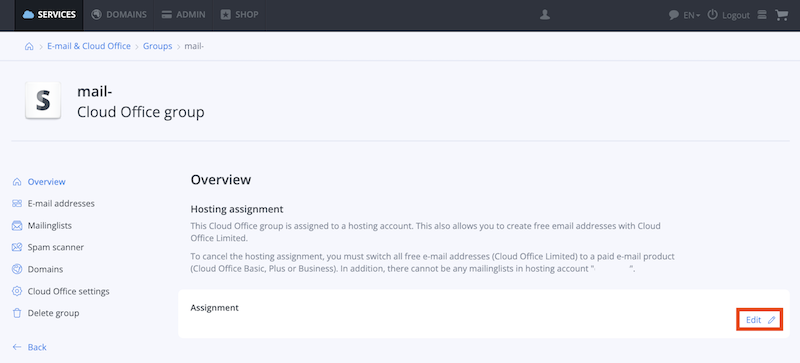Click the Domains globe icon

(17, 269)
